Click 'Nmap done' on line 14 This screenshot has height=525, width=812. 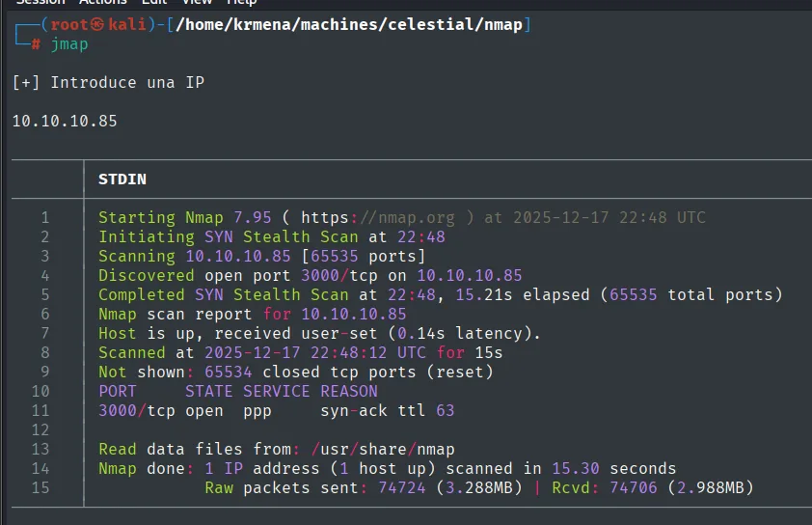pos(142,468)
